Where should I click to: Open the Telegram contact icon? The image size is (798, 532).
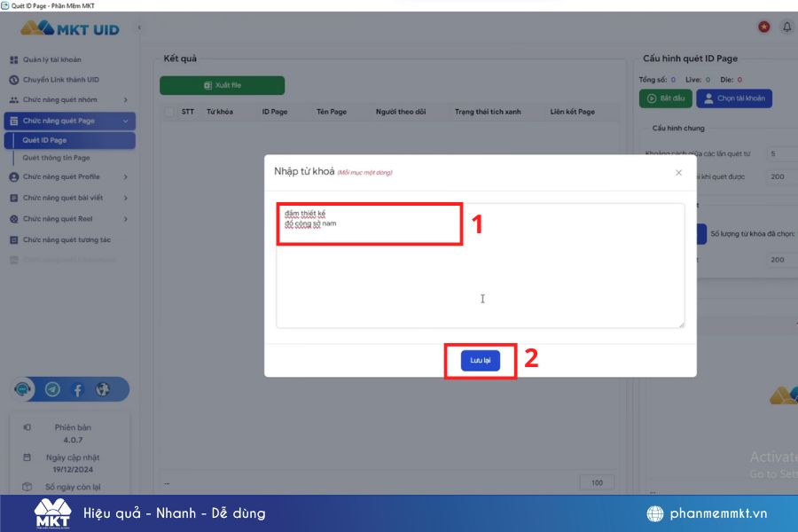pos(52,389)
